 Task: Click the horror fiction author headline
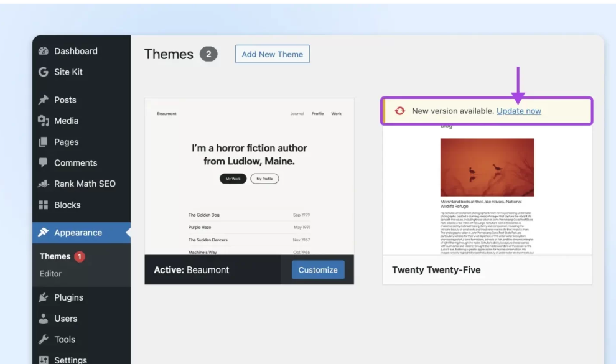pos(249,154)
